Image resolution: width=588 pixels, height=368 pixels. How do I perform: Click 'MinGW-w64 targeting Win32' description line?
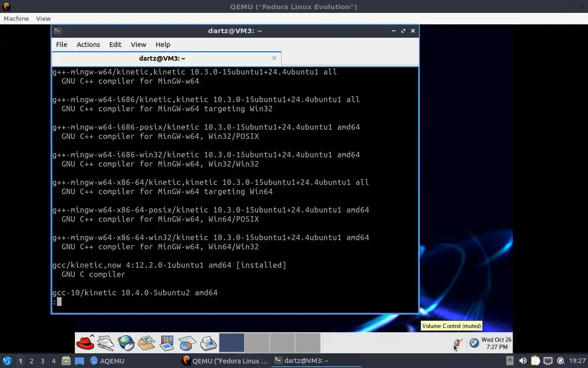pyautogui.click(x=167, y=109)
